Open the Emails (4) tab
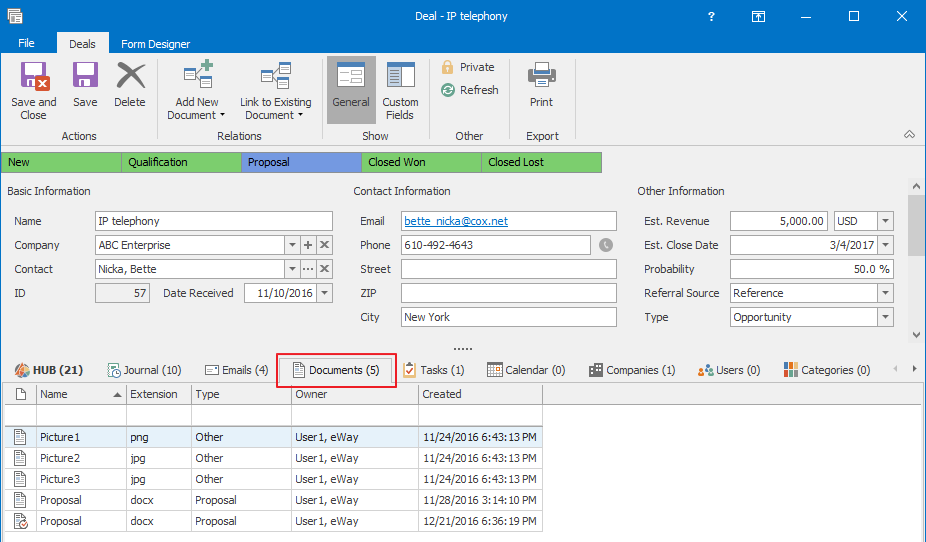Screen dimensions: 926x542 click(x=236, y=370)
